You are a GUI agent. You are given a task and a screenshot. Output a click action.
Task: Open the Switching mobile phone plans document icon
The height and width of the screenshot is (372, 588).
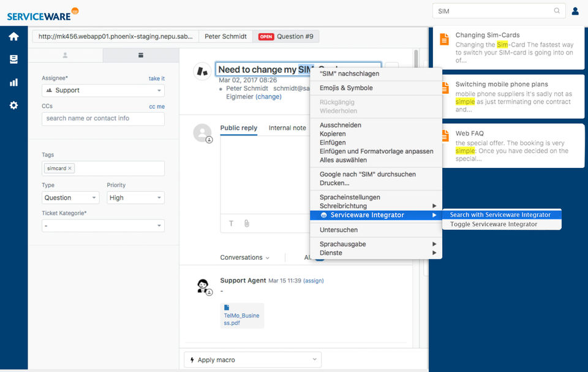pyautogui.click(x=445, y=88)
